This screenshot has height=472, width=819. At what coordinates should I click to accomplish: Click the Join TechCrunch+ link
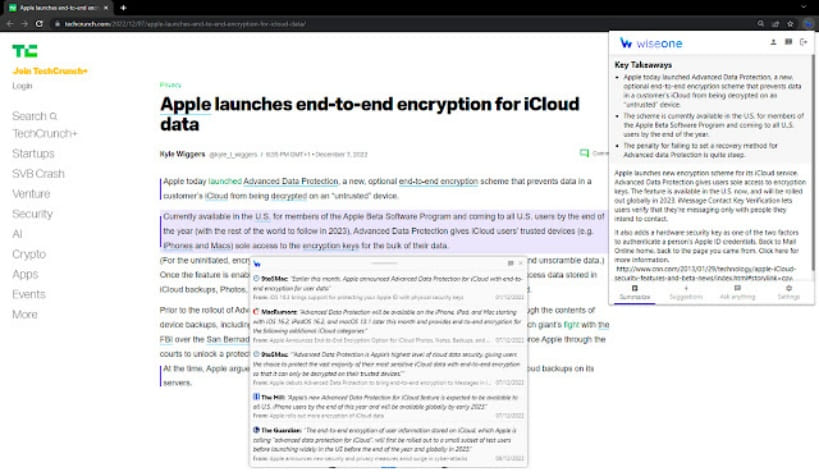pos(49,71)
